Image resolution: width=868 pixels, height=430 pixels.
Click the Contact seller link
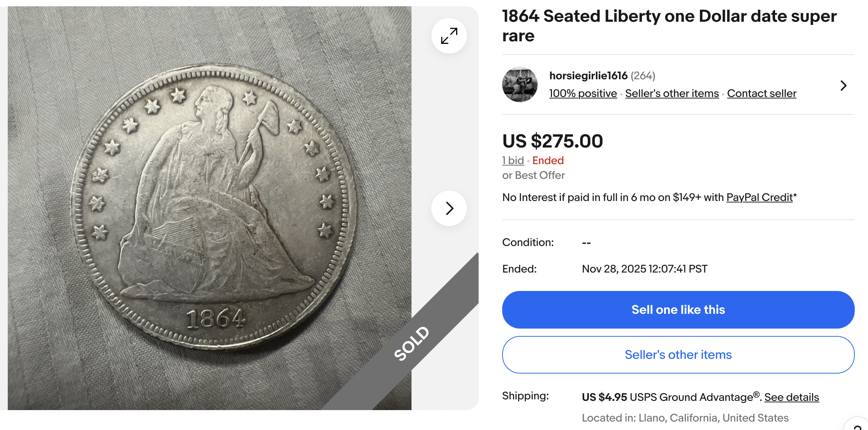761,94
